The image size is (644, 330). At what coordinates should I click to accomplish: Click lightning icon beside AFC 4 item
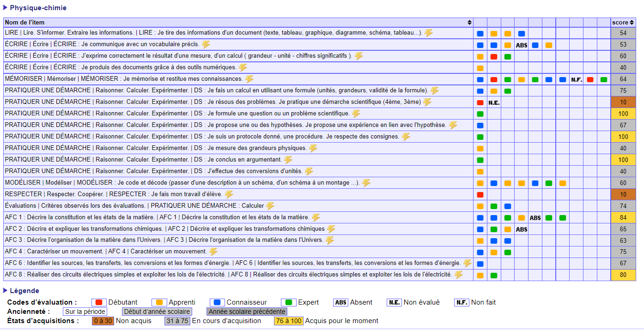pos(213,252)
